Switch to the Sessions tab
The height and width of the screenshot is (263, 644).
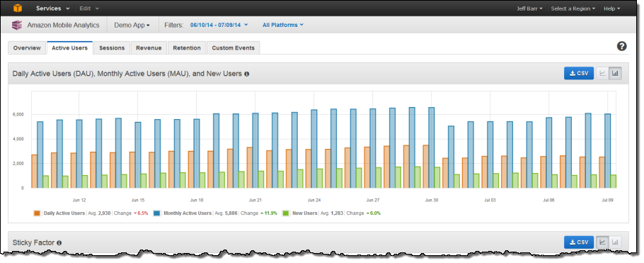(x=112, y=47)
